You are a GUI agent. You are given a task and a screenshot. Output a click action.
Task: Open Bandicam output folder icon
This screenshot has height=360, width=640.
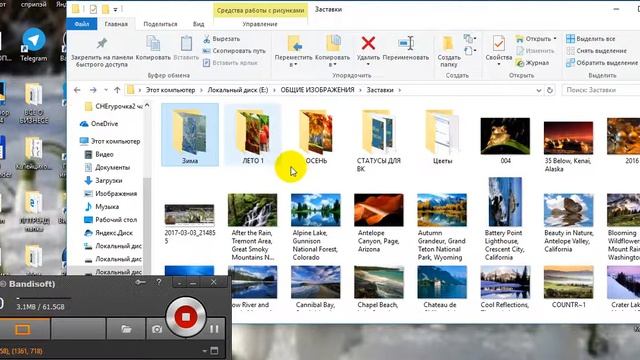coord(126,329)
